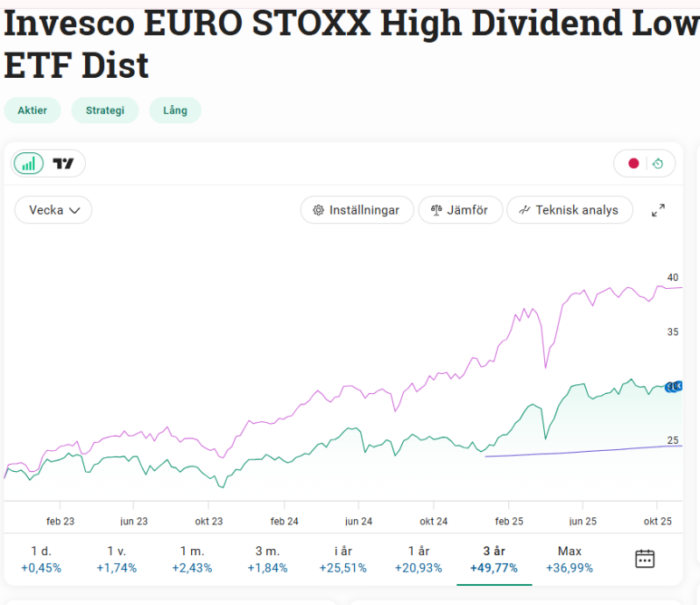Click the Strategi tag

105,110
